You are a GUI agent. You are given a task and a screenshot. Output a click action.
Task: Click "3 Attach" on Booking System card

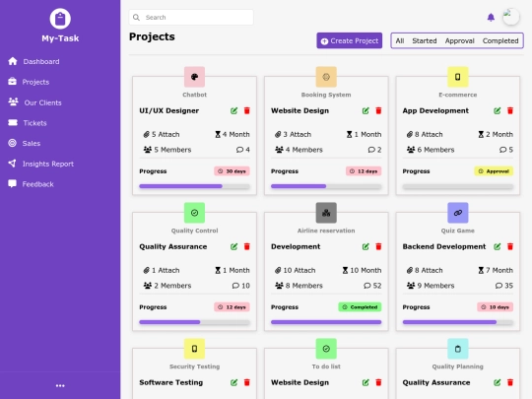pos(294,134)
